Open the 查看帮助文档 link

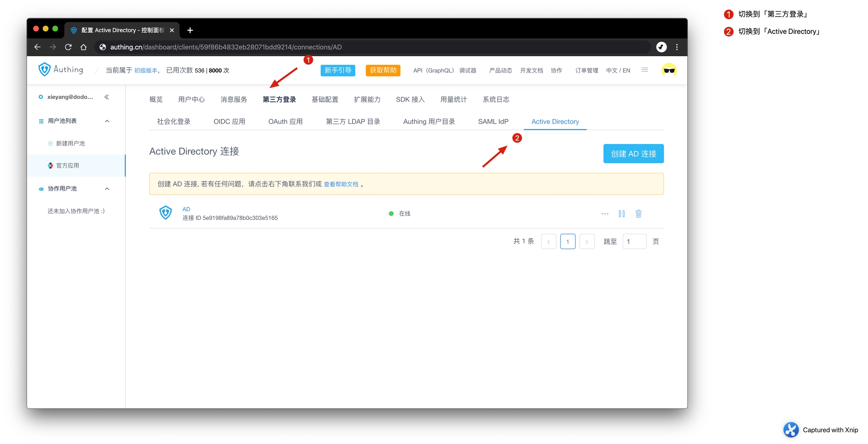(341, 184)
